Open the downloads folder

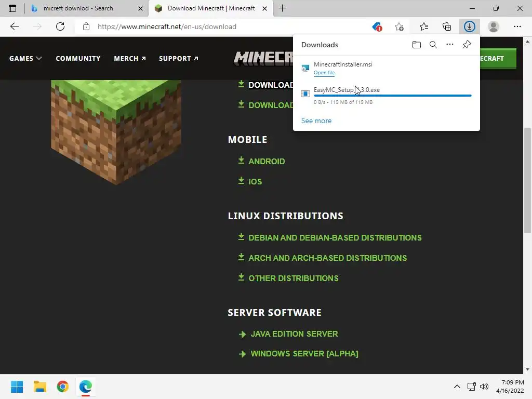417,45
